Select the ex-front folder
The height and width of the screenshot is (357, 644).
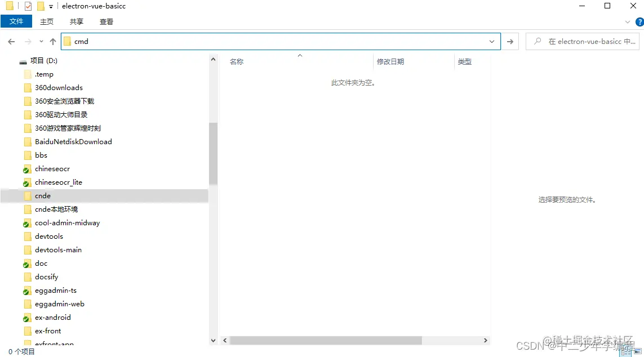[48, 332]
